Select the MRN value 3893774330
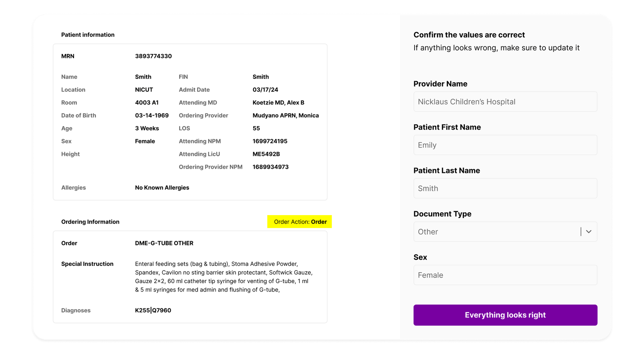Screen dimensions: 644x354 (153, 56)
